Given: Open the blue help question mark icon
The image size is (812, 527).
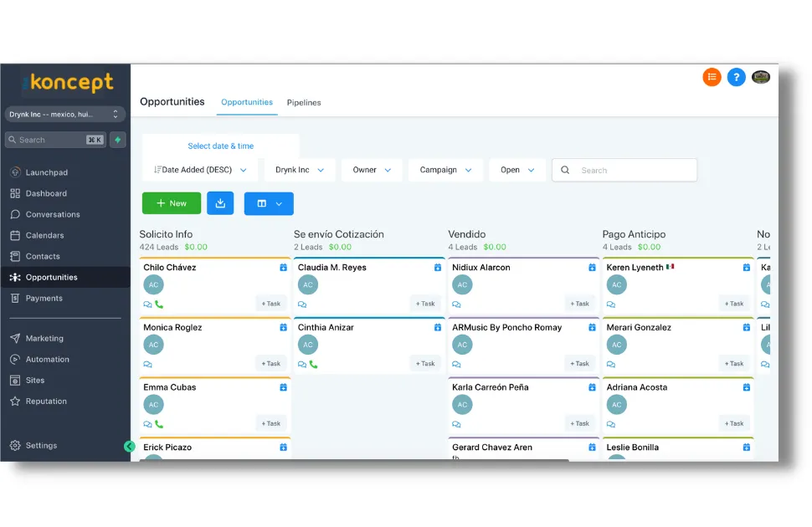Looking at the screenshot, I should click(736, 77).
